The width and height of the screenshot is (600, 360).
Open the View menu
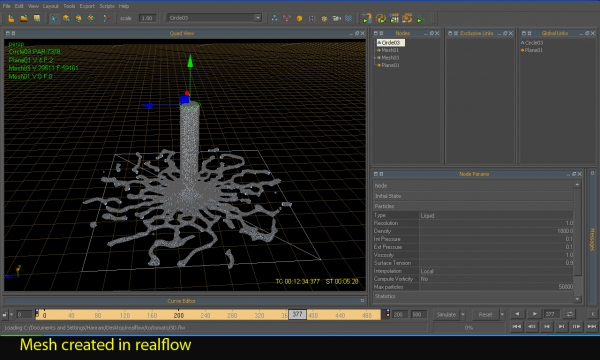[x=33, y=6]
